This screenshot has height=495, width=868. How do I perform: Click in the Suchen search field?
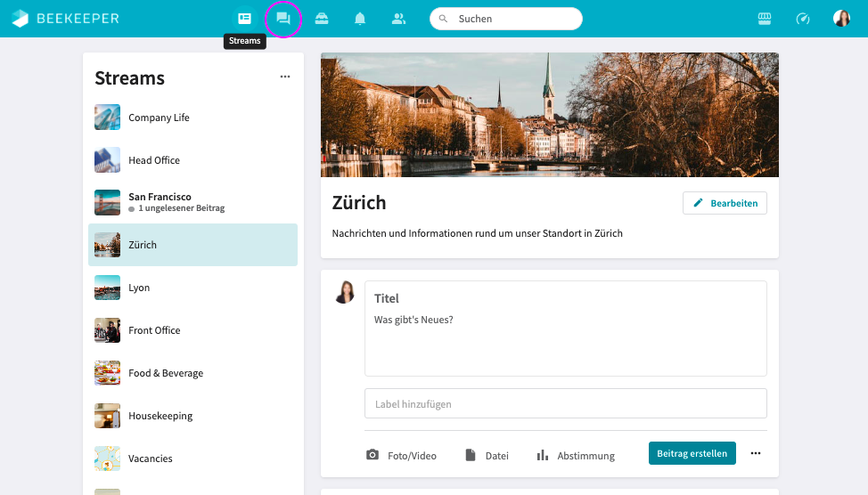[506, 19]
